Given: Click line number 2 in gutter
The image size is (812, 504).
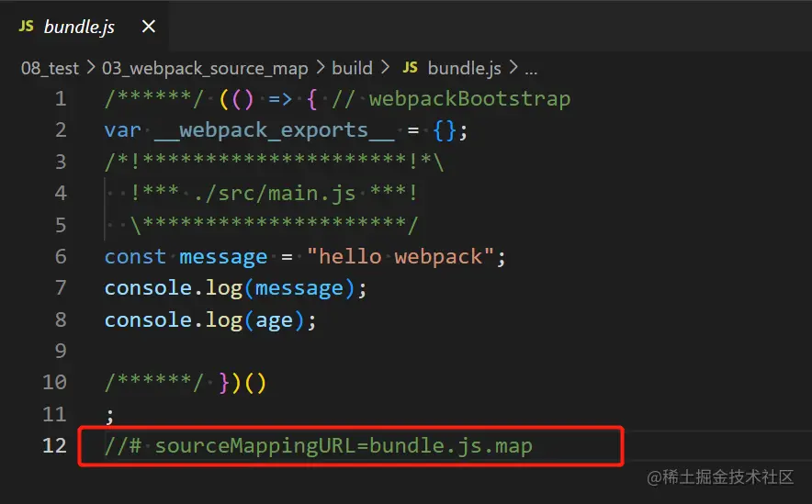Looking at the screenshot, I should click(61, 129).
